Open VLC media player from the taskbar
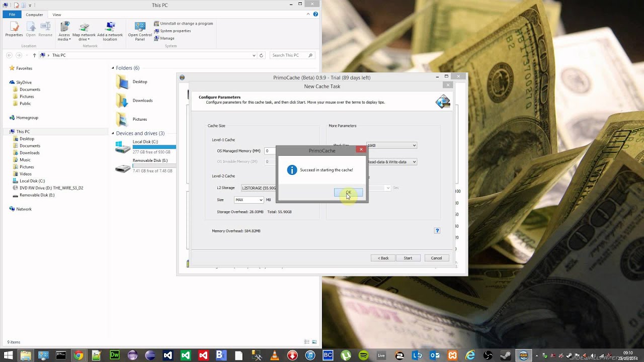Viewport: 644px width, 362px height. tap(275, 355)
